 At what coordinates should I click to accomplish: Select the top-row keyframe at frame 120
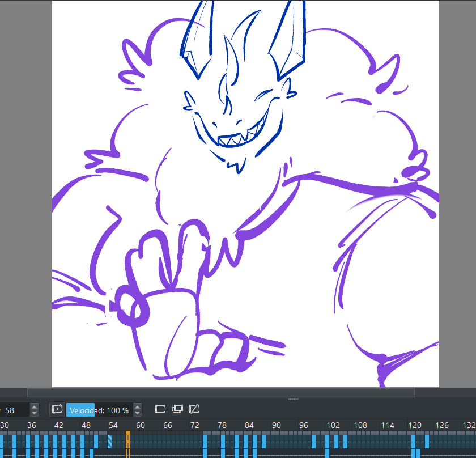coord(414,441)
